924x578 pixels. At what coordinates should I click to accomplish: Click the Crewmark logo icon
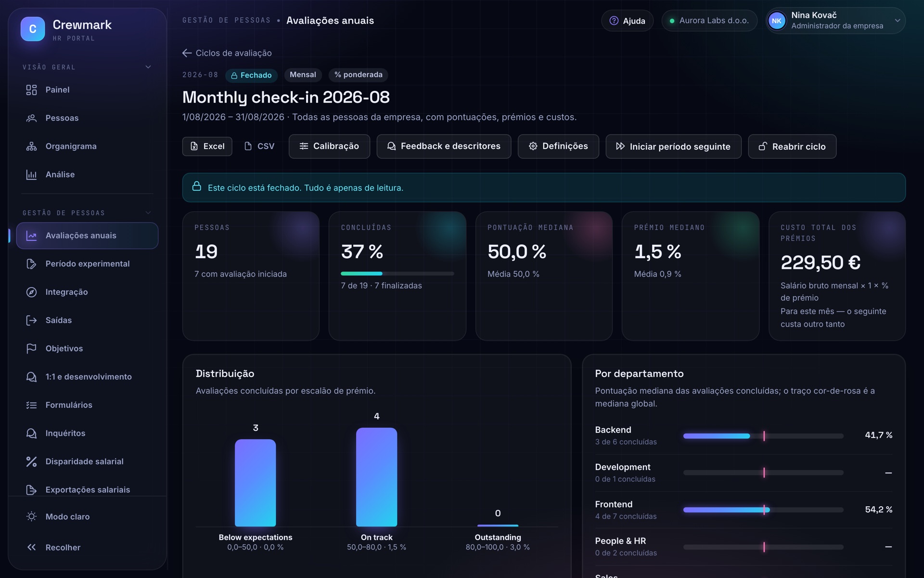33,29
